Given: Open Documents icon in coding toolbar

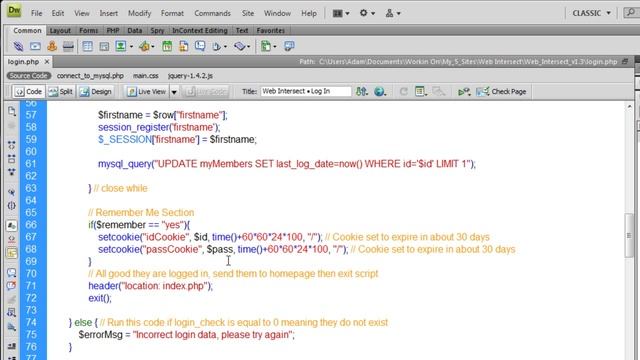Looking at the screenshot, I should [11, 111].
